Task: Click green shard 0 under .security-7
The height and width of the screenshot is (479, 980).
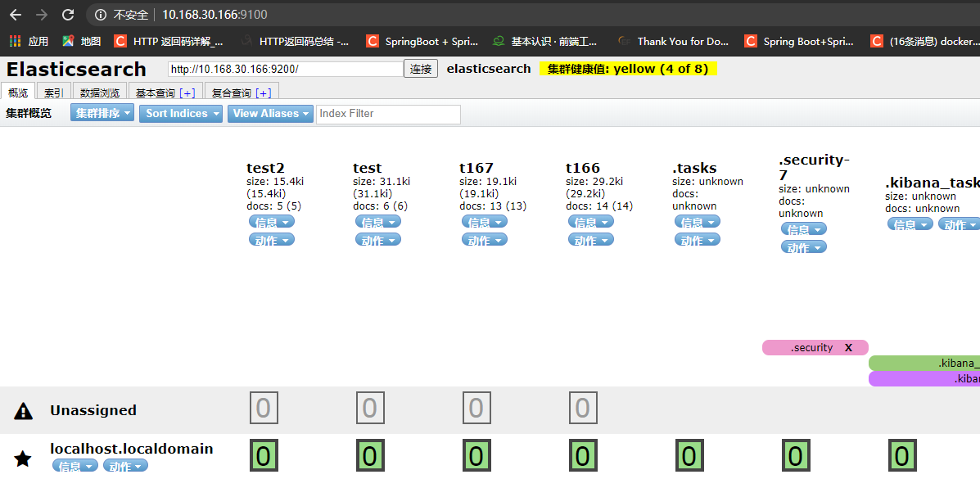Action: coord(796,455)
